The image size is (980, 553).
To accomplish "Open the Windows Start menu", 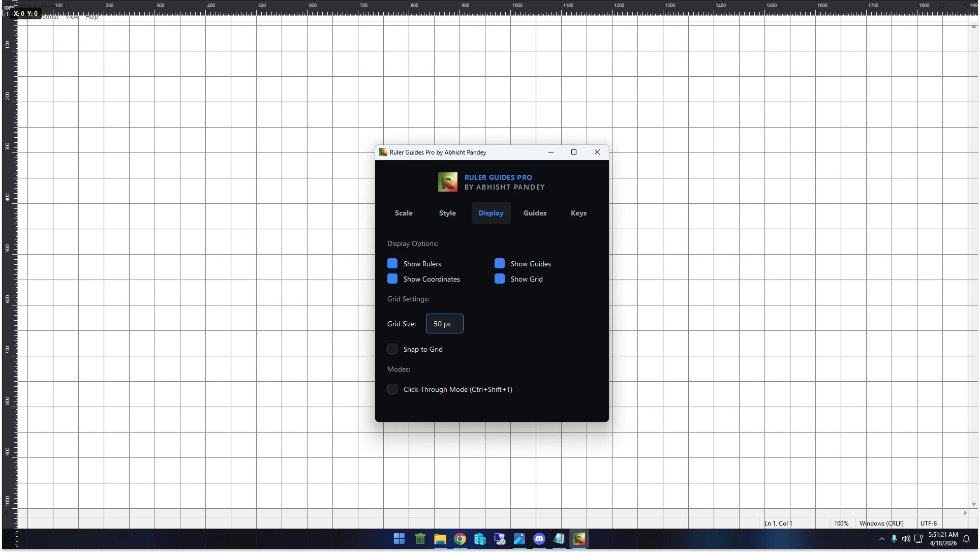I will (x=400, y=539).
